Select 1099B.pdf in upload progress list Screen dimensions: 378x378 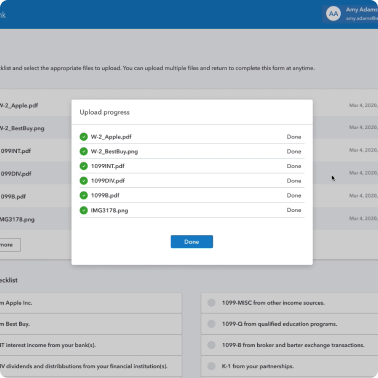pyautogui.click(x=105, y=195)
